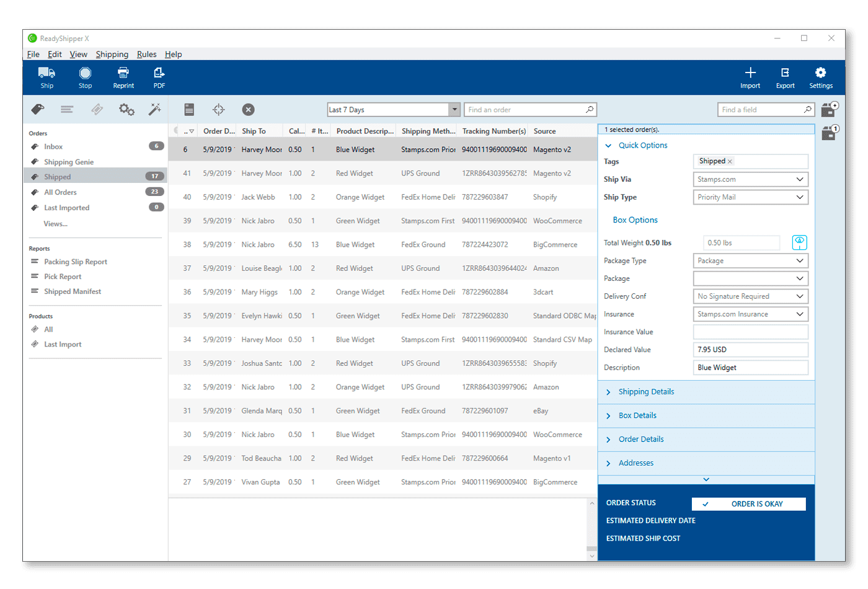Expand the Shipping Details section
Screen dimensions: 868x589
(706, 392)
